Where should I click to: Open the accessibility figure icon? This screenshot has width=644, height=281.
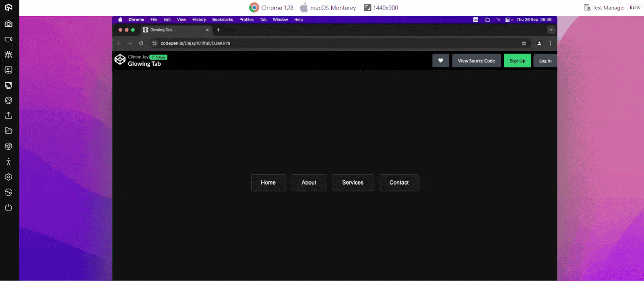click(8, 162)
